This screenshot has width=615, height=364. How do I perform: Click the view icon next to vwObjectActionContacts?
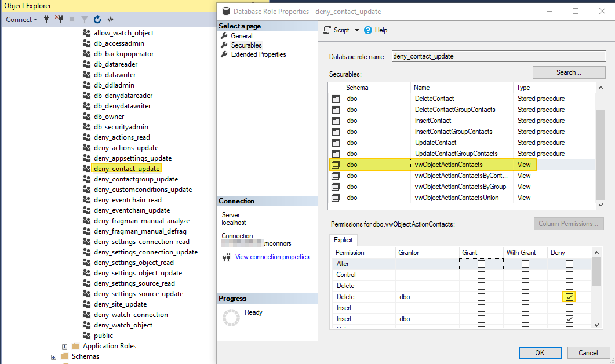coord(335,165)
